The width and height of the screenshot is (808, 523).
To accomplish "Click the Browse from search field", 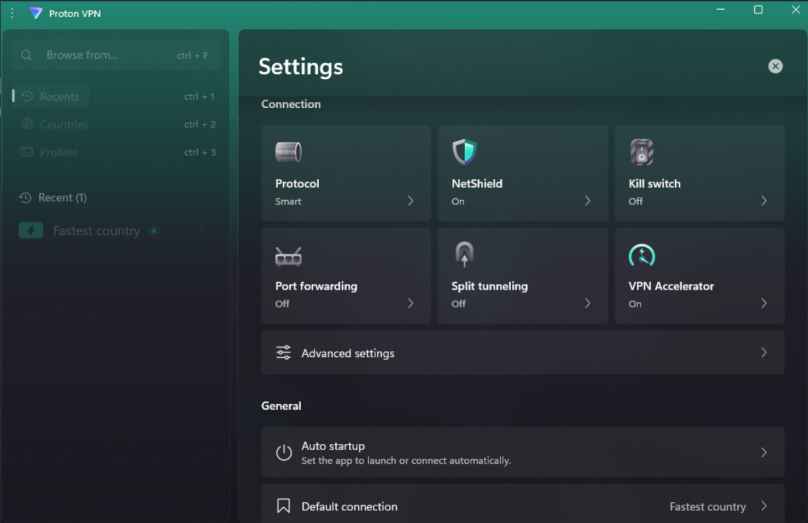I will coord(115,55).
